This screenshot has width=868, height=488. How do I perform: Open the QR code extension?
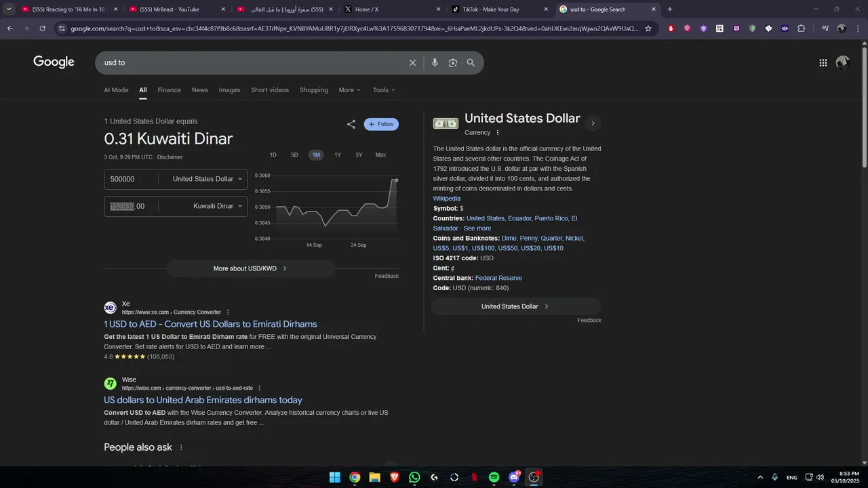(x=719, y=28)
